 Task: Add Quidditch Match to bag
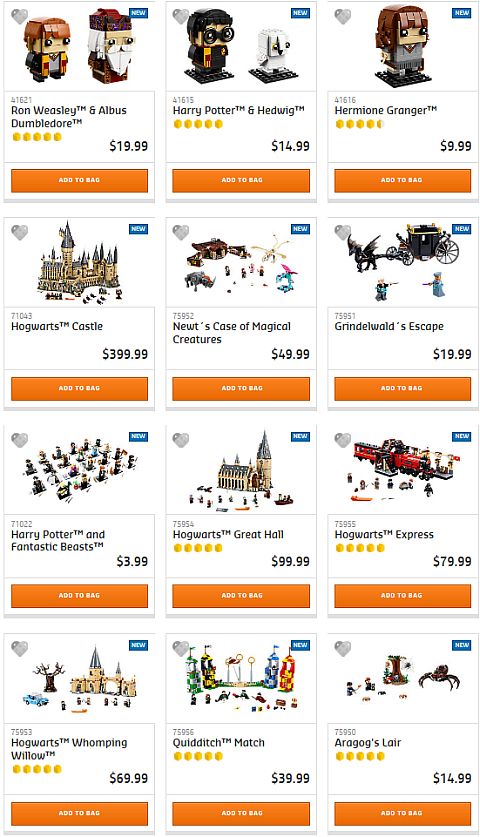(241, 814)
